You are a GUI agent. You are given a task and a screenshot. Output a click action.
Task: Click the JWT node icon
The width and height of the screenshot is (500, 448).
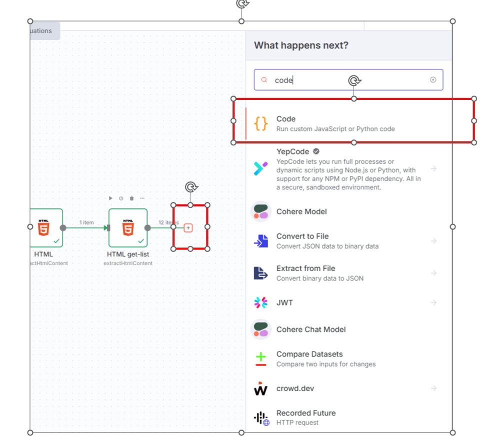pos(260,302)
